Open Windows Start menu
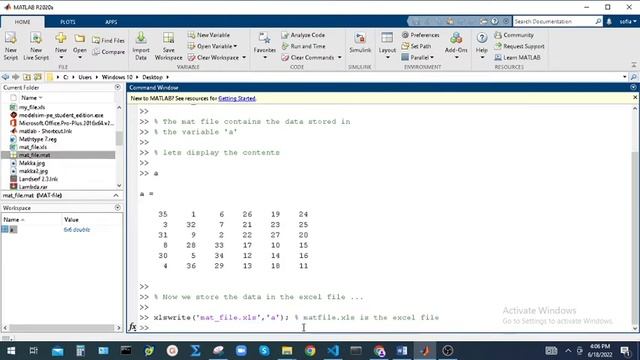Viewport: 640px width, 360px height. (11, 351)
